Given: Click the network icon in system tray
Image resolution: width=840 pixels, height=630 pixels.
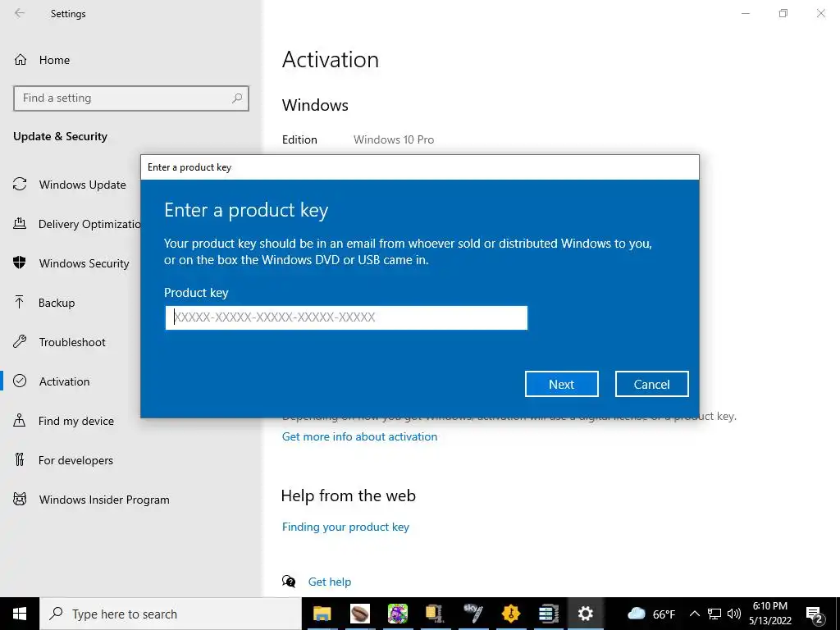Looking at the screenshot, I should (714, 614).
